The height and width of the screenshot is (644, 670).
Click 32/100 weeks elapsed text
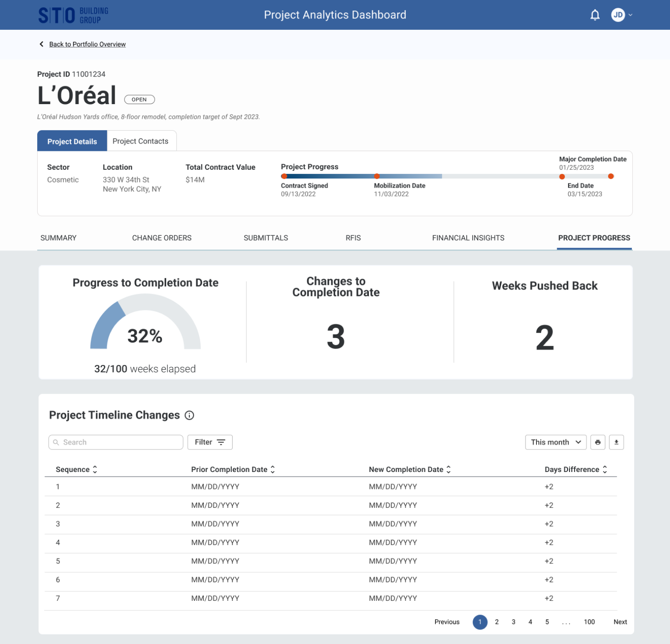coord(145,369)
